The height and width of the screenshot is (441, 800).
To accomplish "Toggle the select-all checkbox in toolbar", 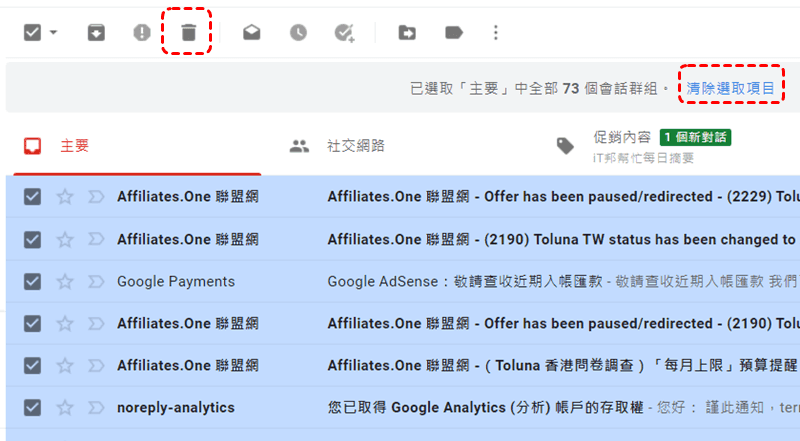I will [32, 33].
